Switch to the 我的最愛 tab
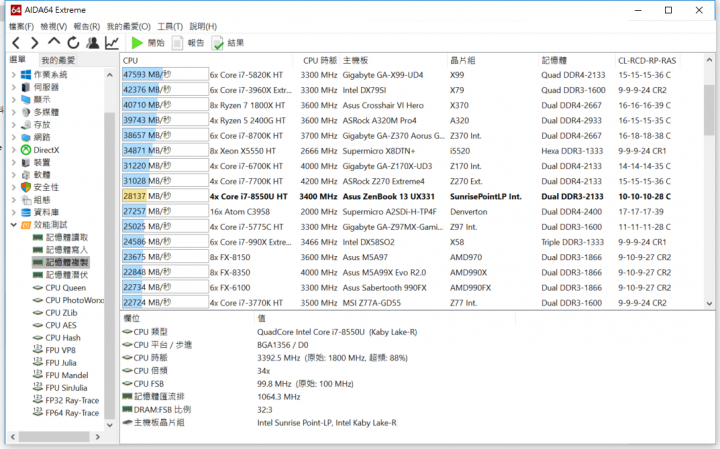The width and height of the screenshot is (720, 449). [x=58, y=60]
